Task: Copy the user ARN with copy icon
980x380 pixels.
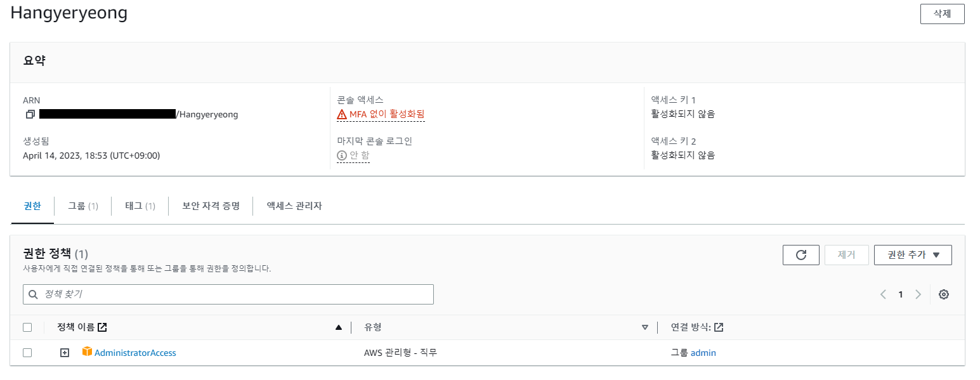Action: 30,115
